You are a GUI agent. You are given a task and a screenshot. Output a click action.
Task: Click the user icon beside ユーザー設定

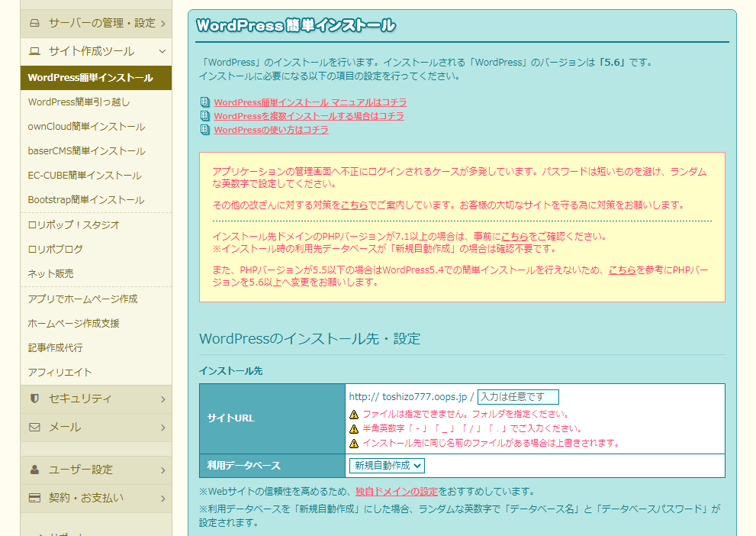(34, 470)
